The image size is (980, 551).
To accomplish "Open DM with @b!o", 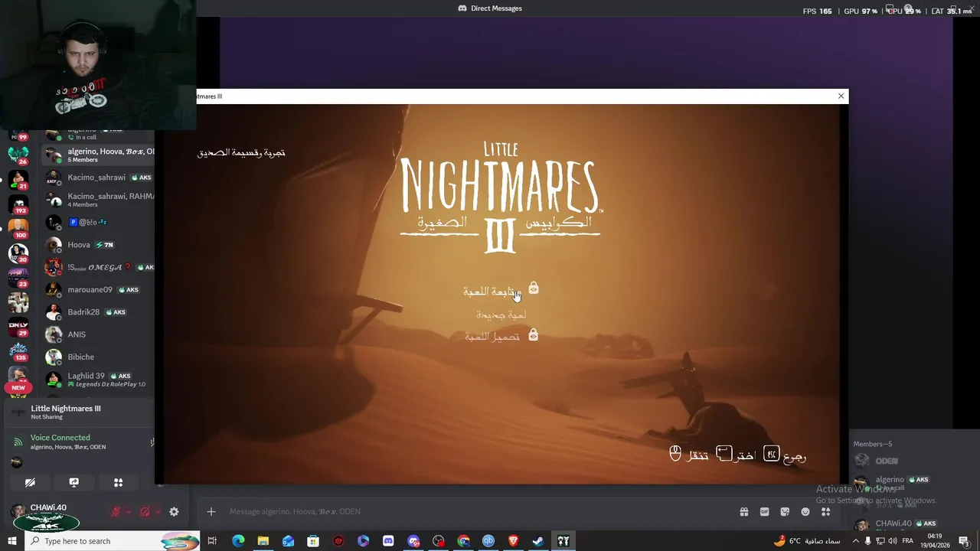I will click(x=98, y=222).
